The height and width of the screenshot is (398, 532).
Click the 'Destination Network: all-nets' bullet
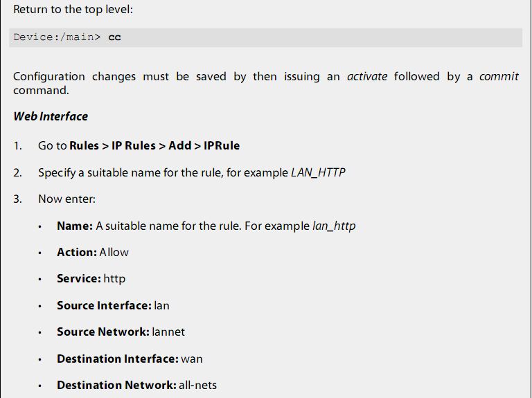pyautogui.click(x=136, y=385)
